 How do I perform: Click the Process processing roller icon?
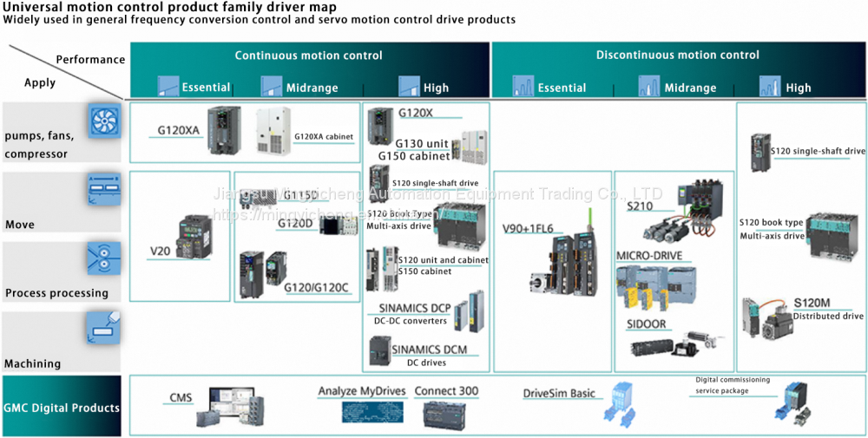[103, 259]
